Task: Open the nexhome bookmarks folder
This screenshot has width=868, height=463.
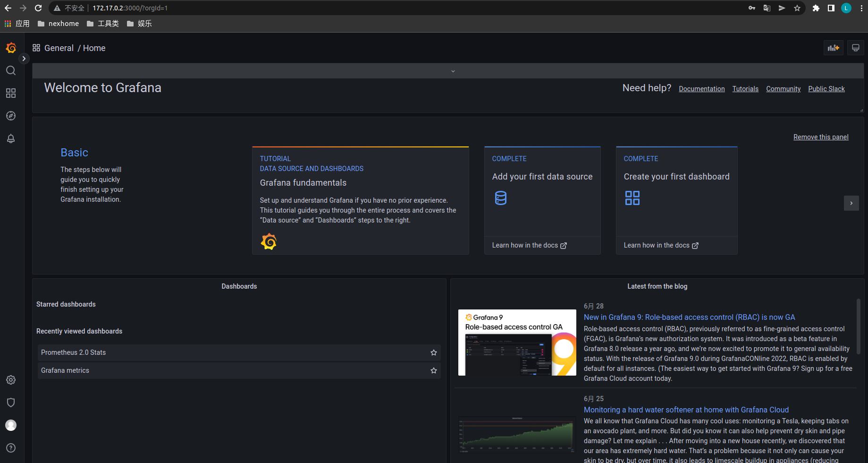Action: click(58, 24)
